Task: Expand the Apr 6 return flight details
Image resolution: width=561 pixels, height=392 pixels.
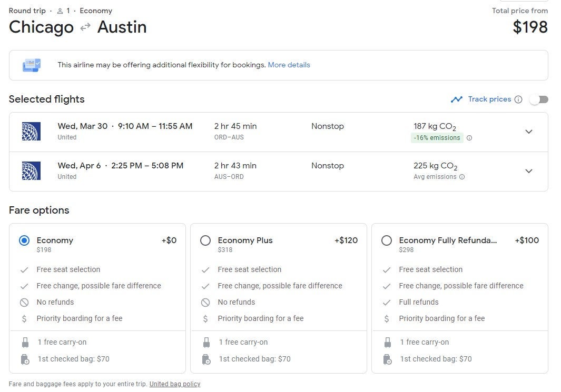Action: pyautogui.click(x=529, y=171)
